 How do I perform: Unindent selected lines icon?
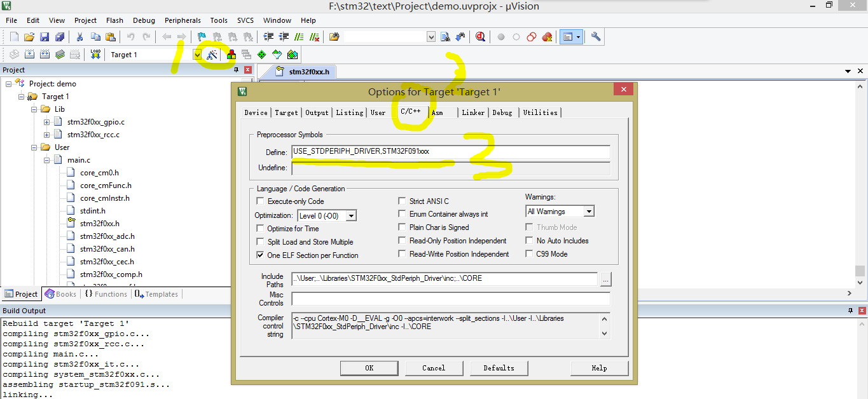(x=284, y=37)
